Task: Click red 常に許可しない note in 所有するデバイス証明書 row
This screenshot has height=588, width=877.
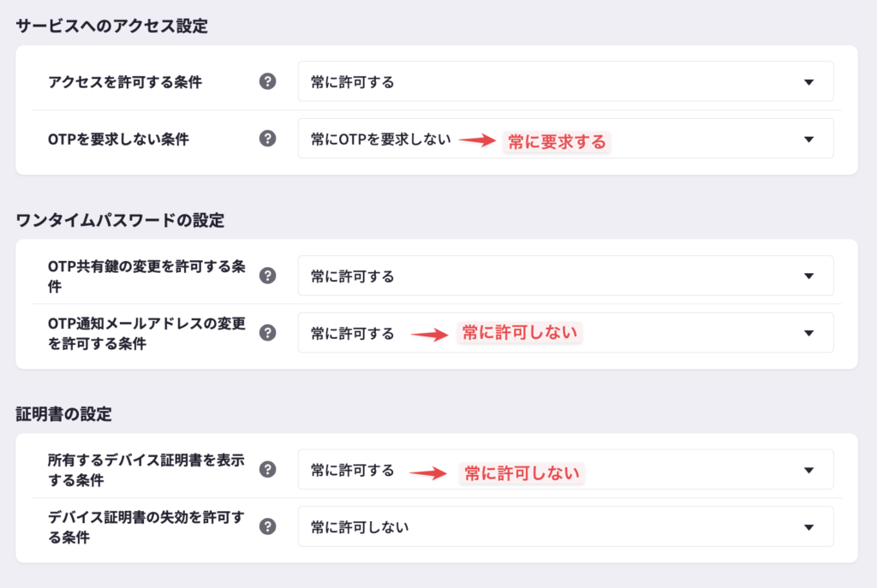Action: (x=522, y=472)
